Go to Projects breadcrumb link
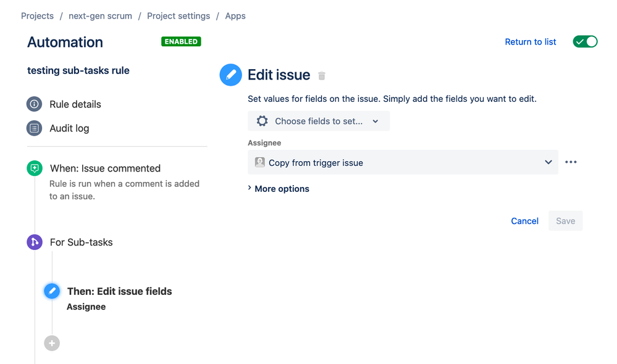Image resolution: width=617 pixels, height=364 pixels. point(38,16)
